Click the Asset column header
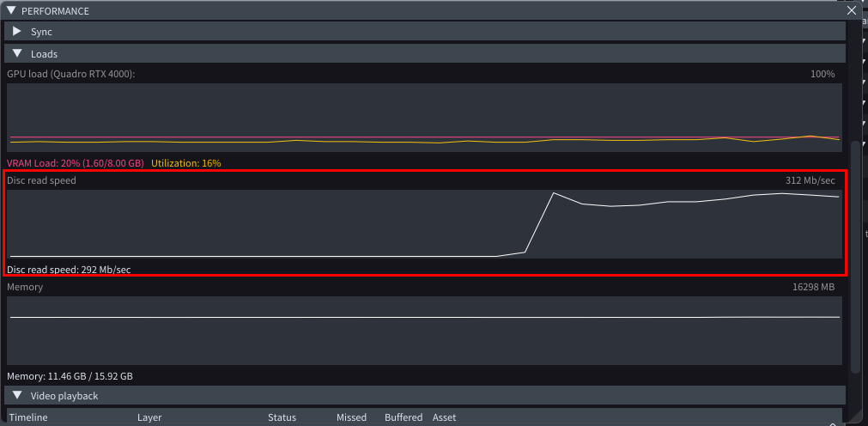The height and width of the screenshot is (426, 868). (444, 417)
